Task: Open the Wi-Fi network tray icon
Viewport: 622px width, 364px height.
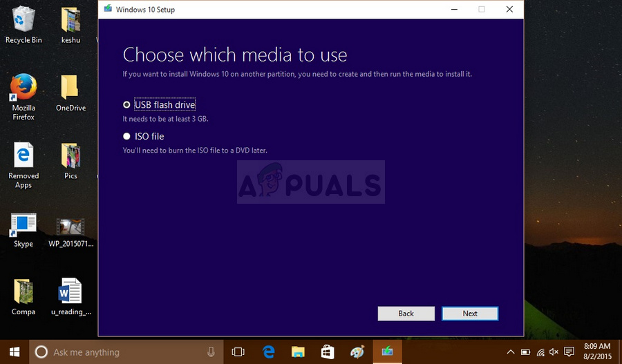Action: pyautogui.click(x=540, y=352)
